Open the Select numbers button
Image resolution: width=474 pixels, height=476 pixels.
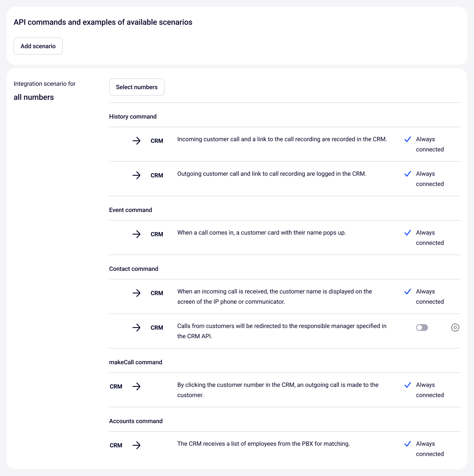pos(137,87)
